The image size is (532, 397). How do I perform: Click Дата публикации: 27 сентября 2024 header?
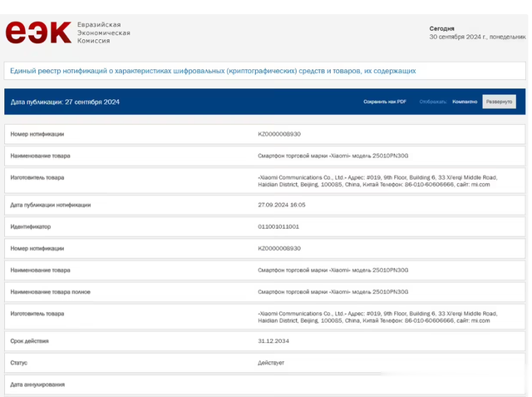point(65,102)
